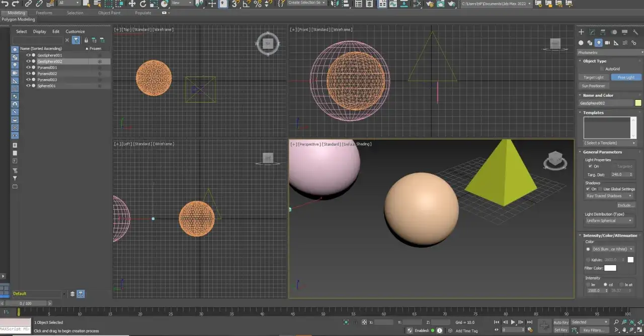Enable the AutoGrid checkbox
Screen dimensions: 644x336
(602, 69)
